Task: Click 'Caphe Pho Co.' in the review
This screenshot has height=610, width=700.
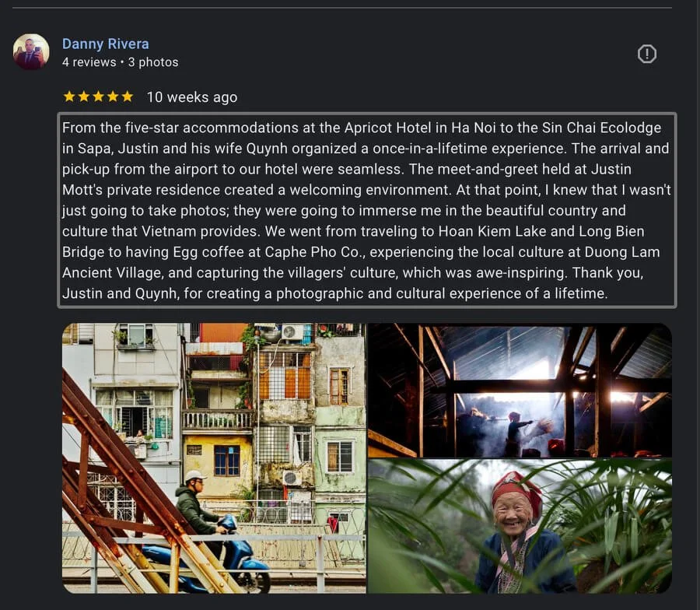Action: [x=315, y=252]
